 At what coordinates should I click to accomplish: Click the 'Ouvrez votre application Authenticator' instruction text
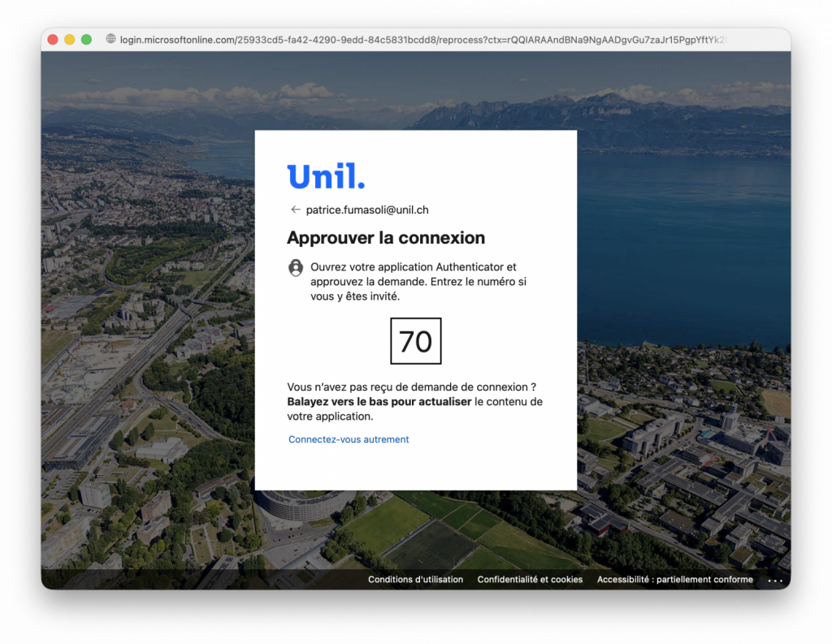[418, 282]
